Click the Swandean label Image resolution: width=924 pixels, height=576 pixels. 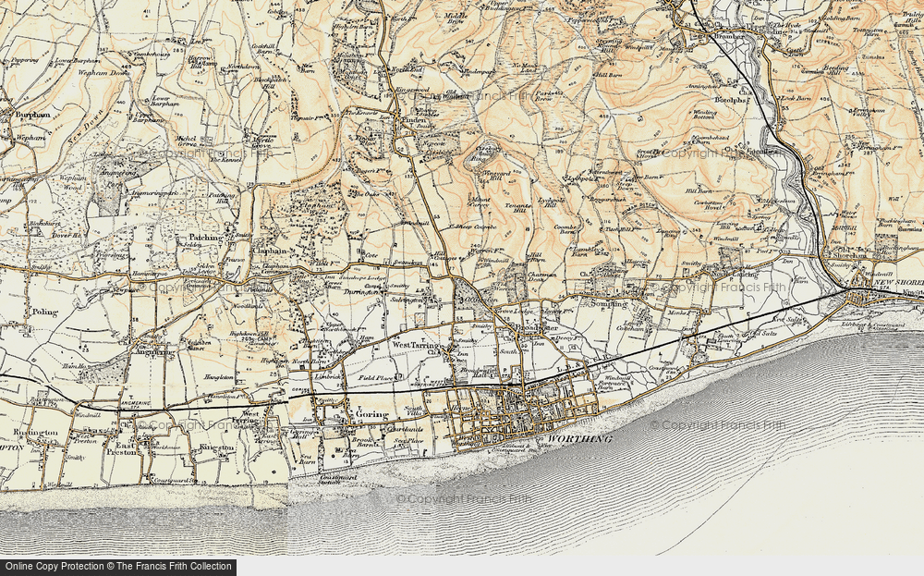point(407,263)
